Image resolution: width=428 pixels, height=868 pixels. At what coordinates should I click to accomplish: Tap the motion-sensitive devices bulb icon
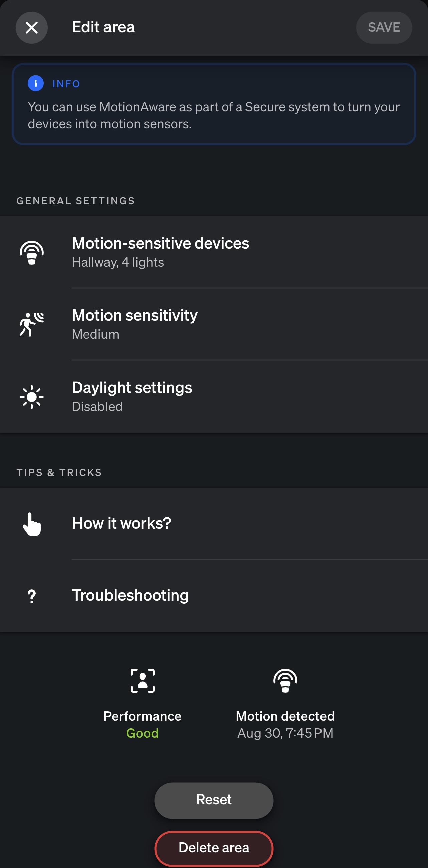pos(32,252)
